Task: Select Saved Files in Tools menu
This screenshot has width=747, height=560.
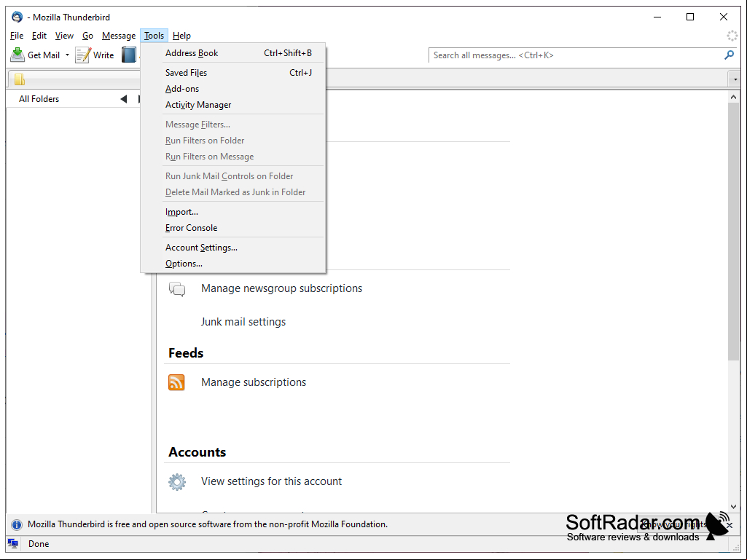Action: click(233, 72)
